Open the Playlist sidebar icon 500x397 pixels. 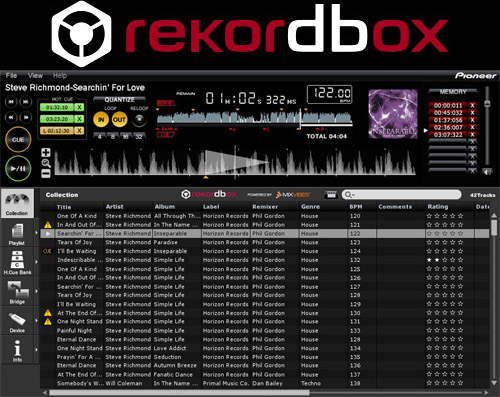(x=17, y=234)
